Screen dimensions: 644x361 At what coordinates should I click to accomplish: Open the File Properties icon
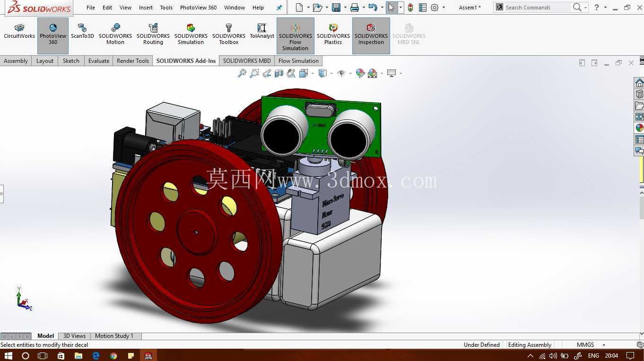(x=423, y=7)
